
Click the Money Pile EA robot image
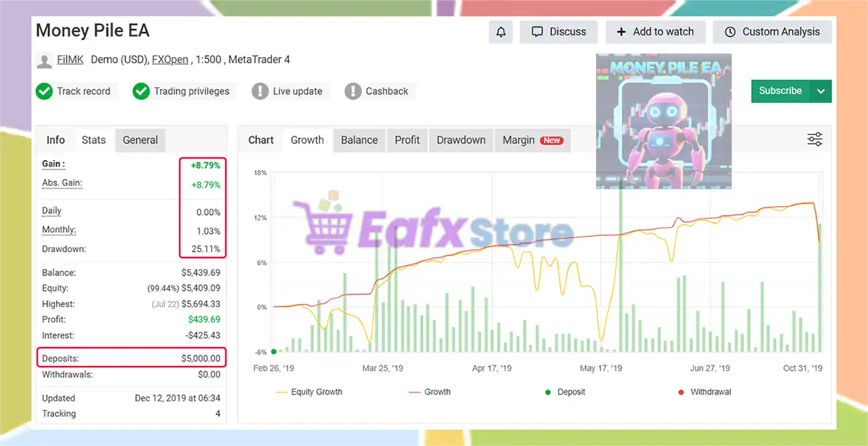point(664,121)
